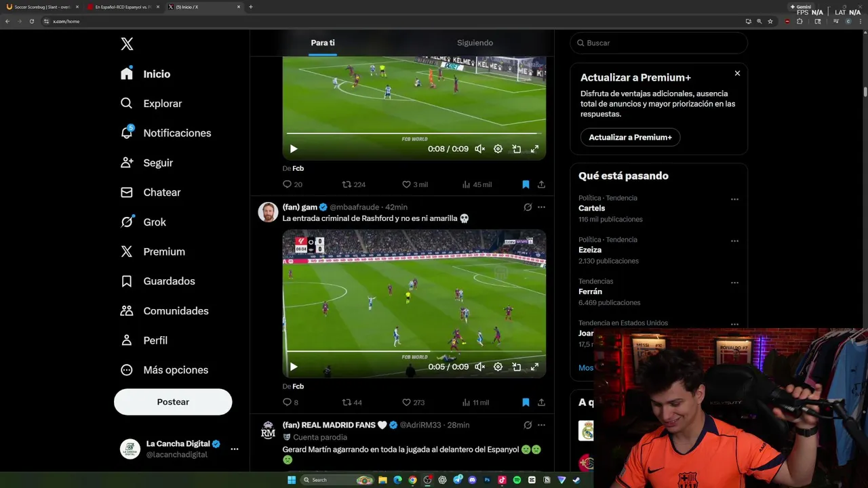
Task: Click browser reload button
Action: [x=31, y=21]
